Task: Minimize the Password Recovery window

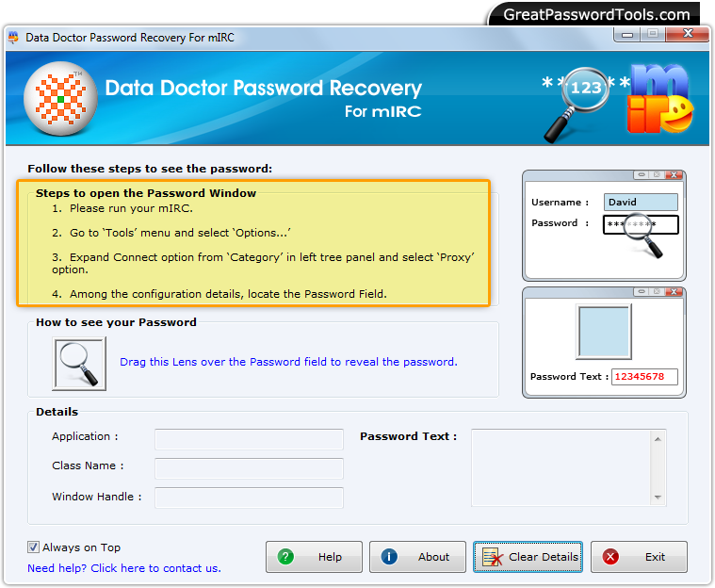Action: click(627, 35)
